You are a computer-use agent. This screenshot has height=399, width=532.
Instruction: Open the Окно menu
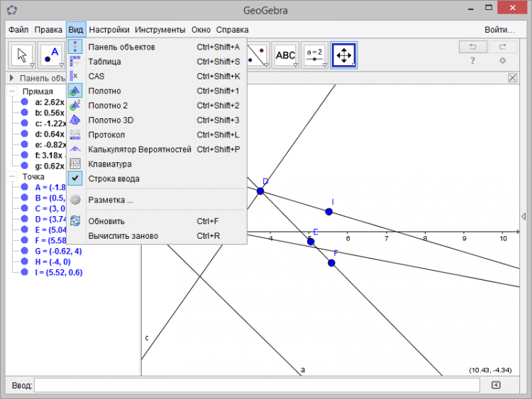[x=201, y=30]
